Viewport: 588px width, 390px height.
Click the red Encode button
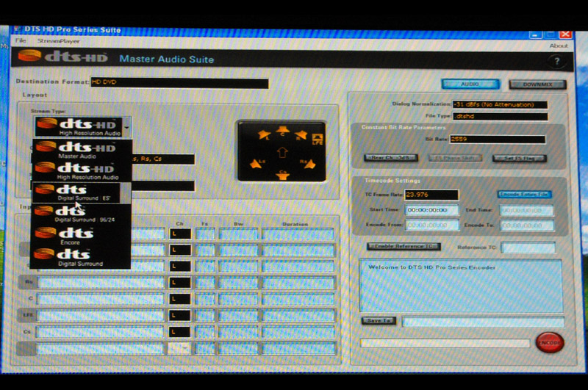coord(549,343)
